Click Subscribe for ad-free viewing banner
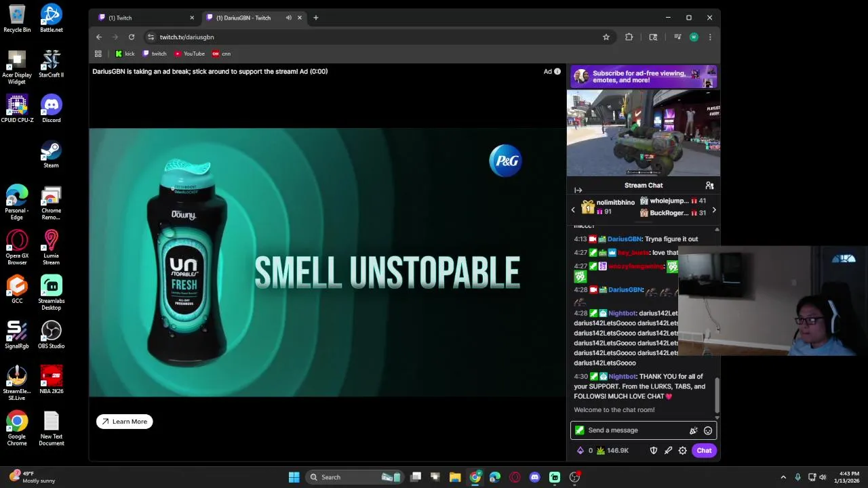The image size is (868, 488). [644, 77]
